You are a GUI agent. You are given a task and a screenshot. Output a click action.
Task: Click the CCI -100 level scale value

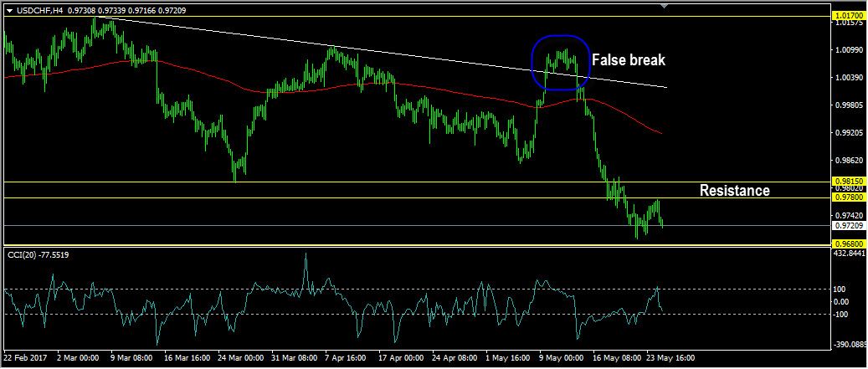click(x=843, y=315)
